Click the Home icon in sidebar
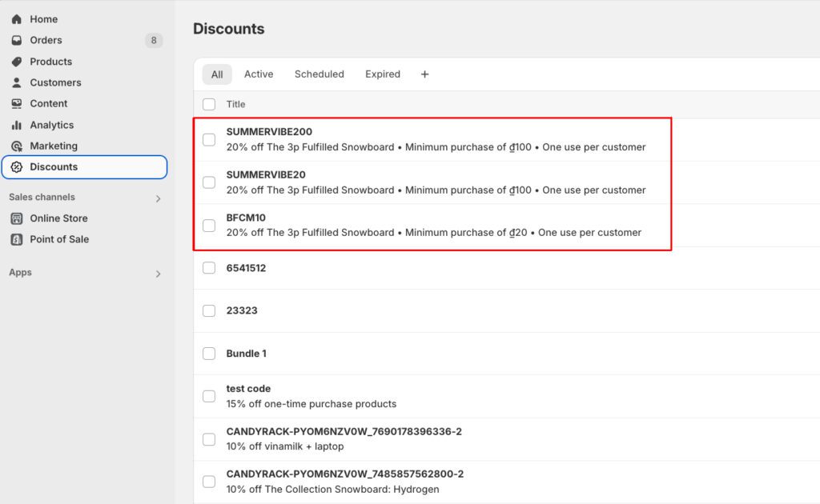Screen dimensions: 820x504 (16, 19)
